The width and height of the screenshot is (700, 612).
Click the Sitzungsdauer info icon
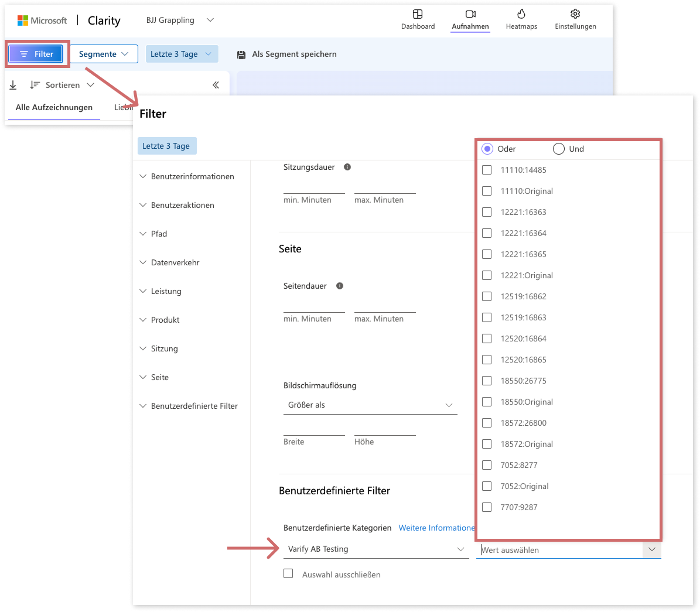[347, 167]
